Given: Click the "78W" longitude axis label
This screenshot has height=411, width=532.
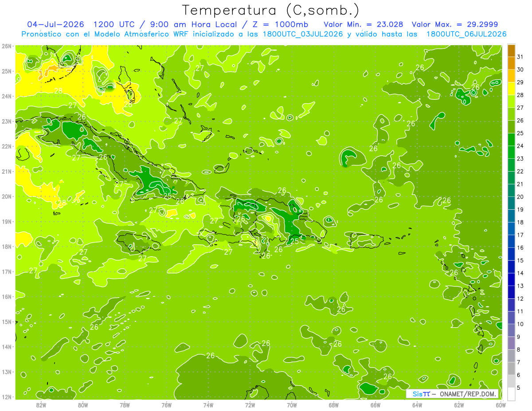Looking at the screenshot, I should [x=125, y=404].
